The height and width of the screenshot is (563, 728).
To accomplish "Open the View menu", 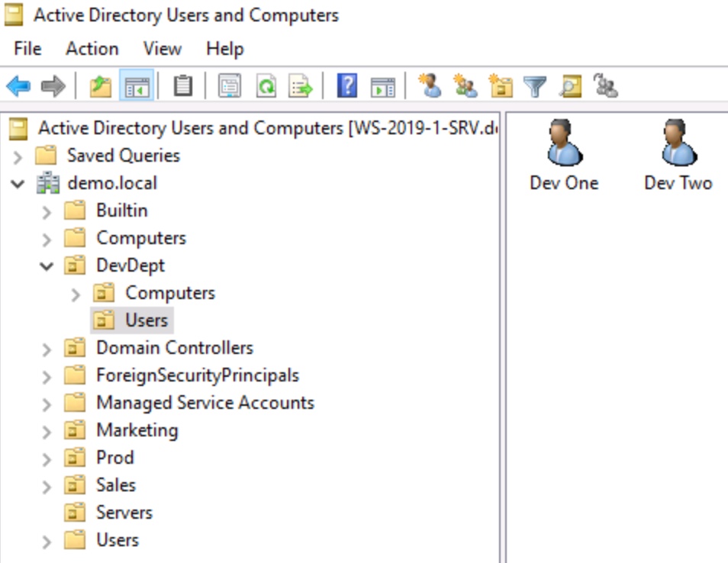I will [x=162, y=48].
